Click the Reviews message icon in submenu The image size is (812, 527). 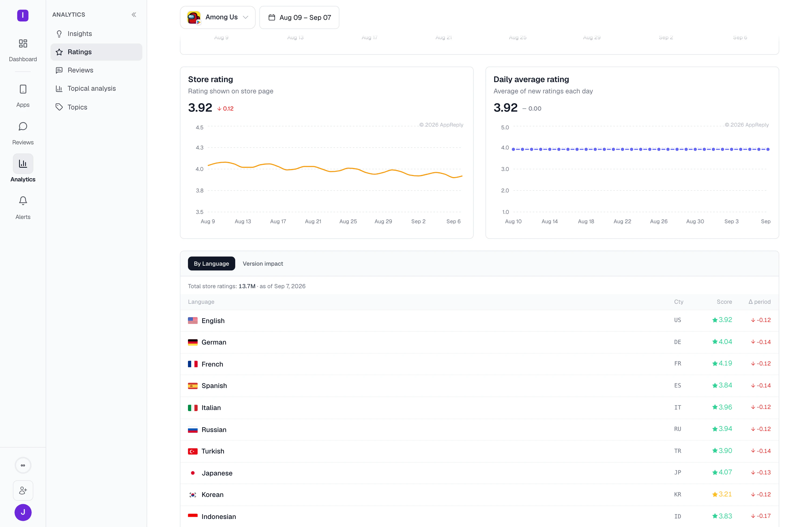(x=59, y=70)
